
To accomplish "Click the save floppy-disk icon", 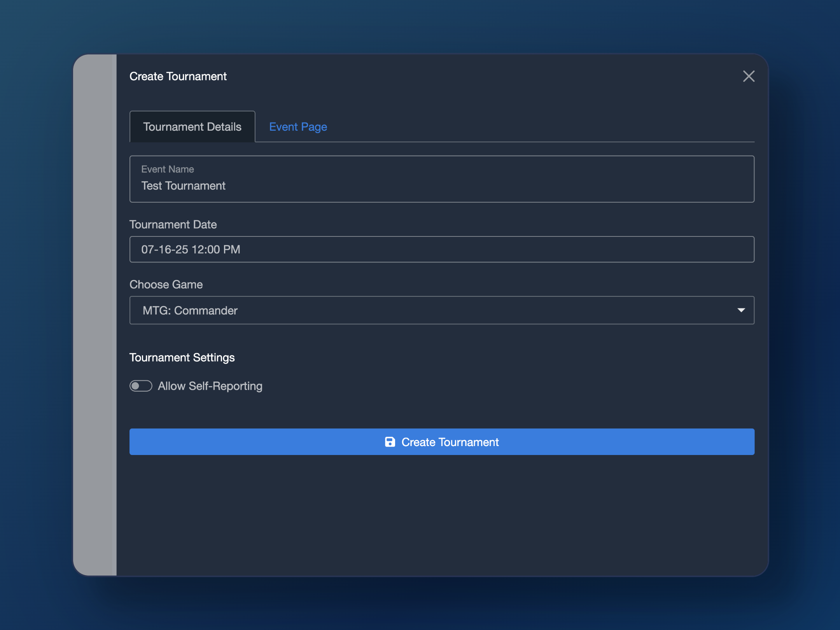I will pos(390,442).
